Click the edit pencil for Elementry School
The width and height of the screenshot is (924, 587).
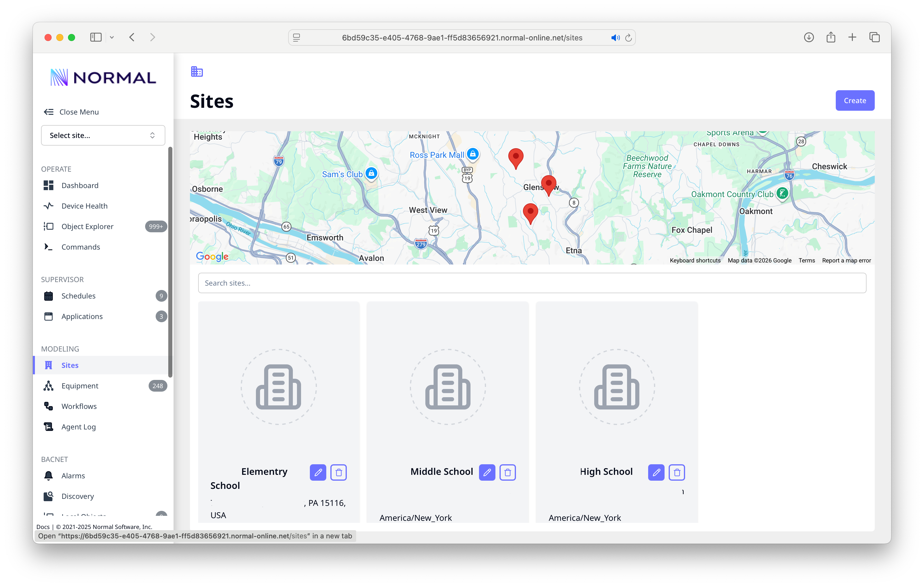[318, 472]
